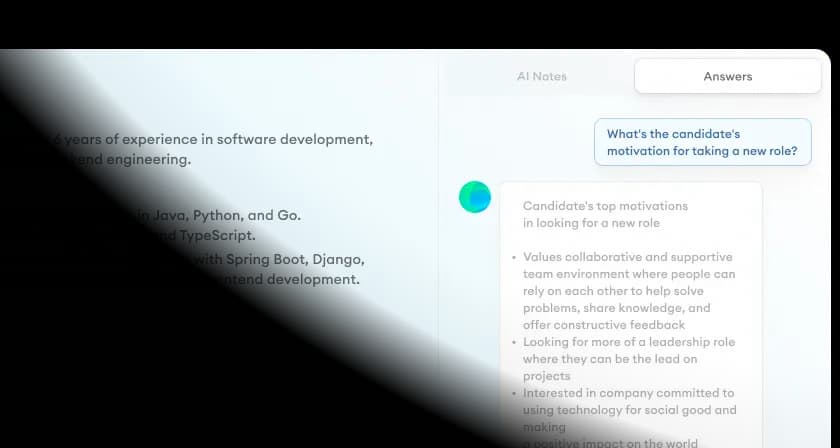The height and width of the screenshot is (448, 840).
Task: Click the "positive impact on the world" line
Action: pos(610,442)
